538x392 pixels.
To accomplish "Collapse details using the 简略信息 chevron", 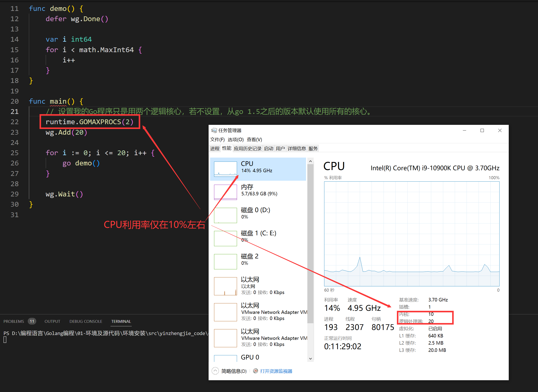I will 215,371.
